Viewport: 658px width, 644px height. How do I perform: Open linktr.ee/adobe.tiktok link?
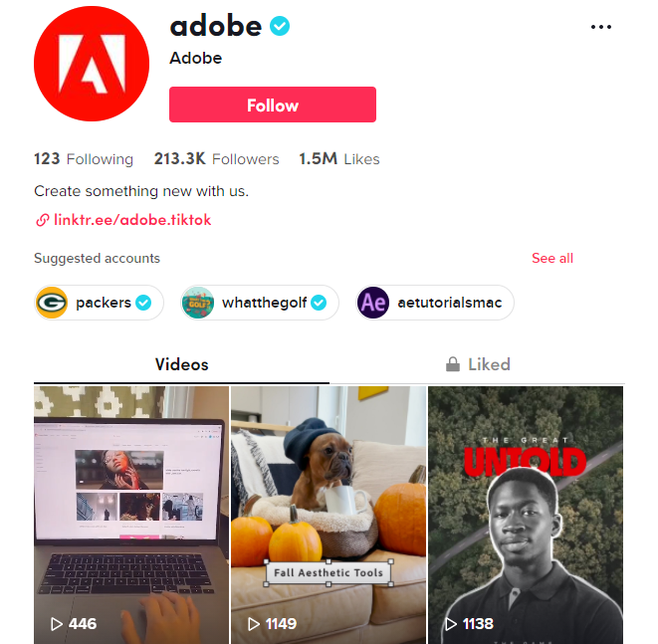[x=132, y=220]
